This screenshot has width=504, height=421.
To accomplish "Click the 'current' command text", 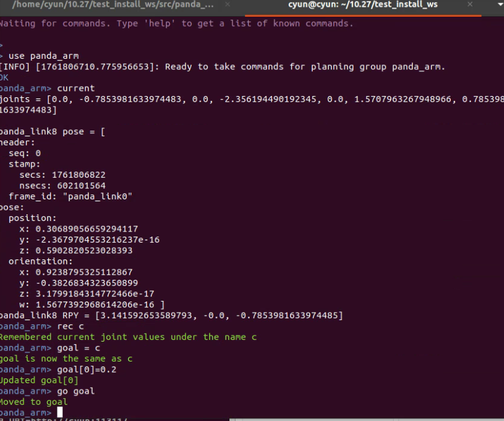I will coord(76,89).
